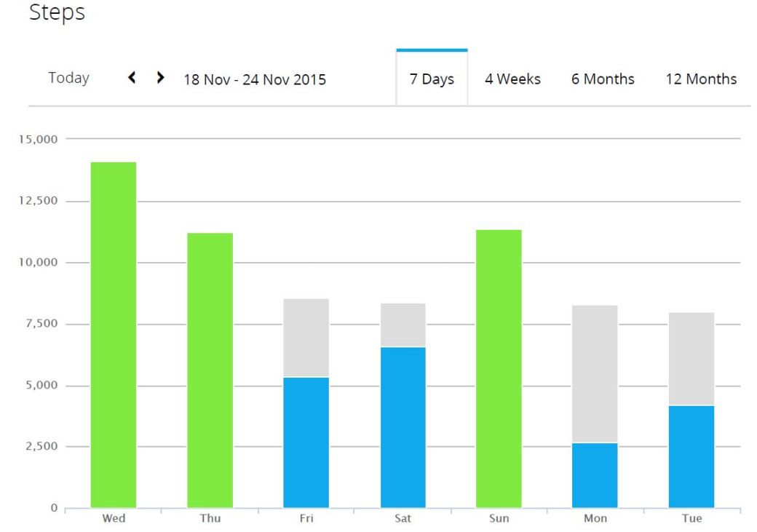This screenshot has height=532, width=757.
Task: Open the 6 Months view
Action: tap(603, 79)
